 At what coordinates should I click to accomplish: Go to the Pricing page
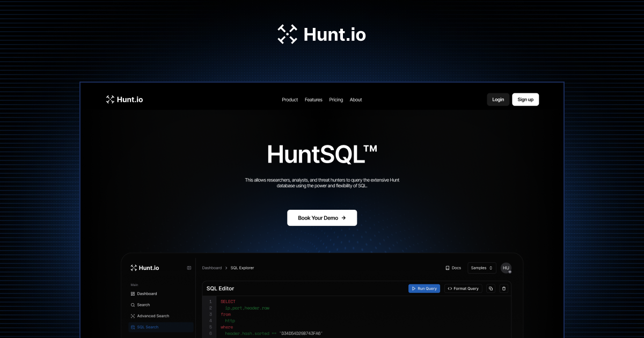(336, 100)
